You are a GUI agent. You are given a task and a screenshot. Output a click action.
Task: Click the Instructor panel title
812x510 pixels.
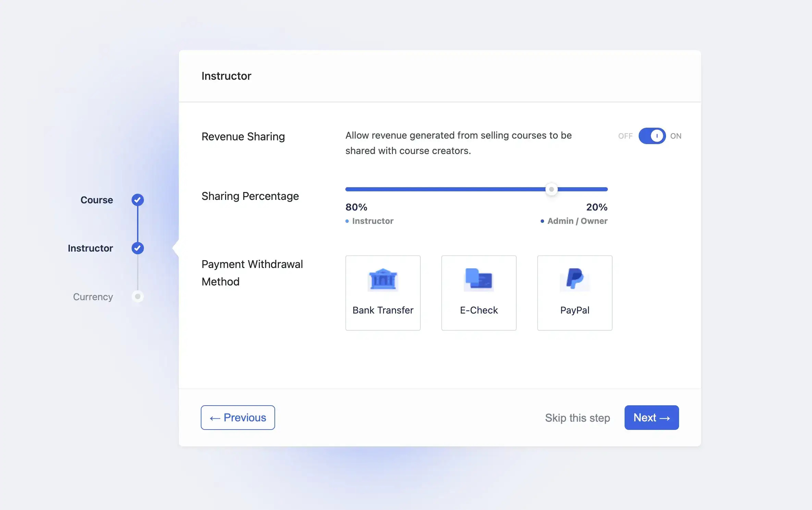tap(226, 76)
